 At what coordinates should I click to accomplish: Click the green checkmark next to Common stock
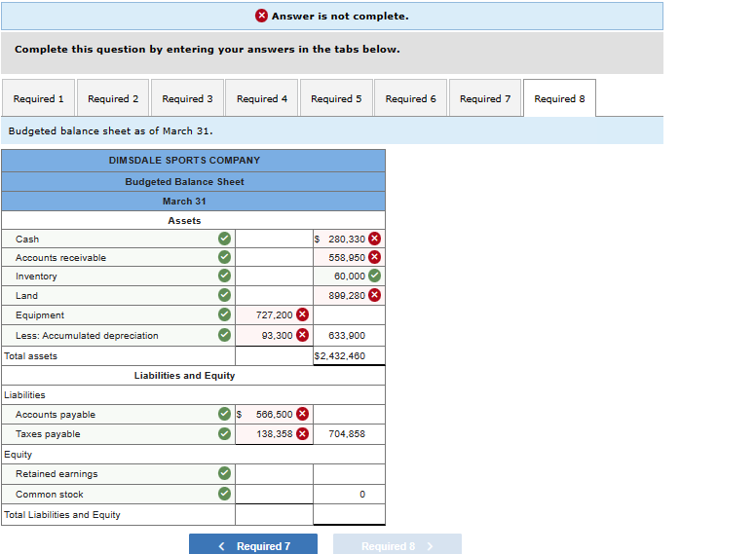[224, 494]
